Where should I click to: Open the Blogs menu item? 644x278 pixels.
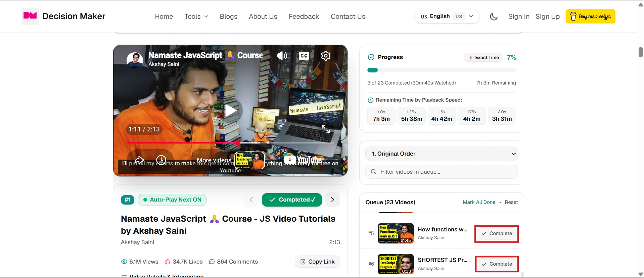click(x=228, y=16)
